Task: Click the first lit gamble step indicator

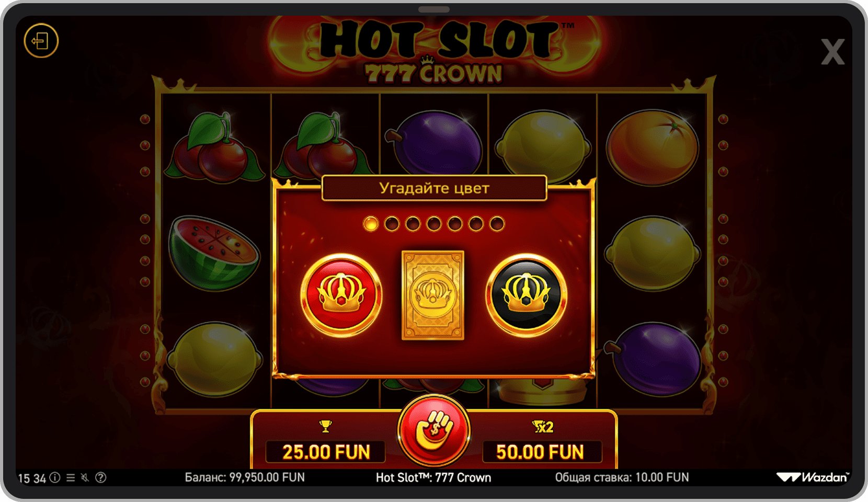Action: tap(371, 224)
